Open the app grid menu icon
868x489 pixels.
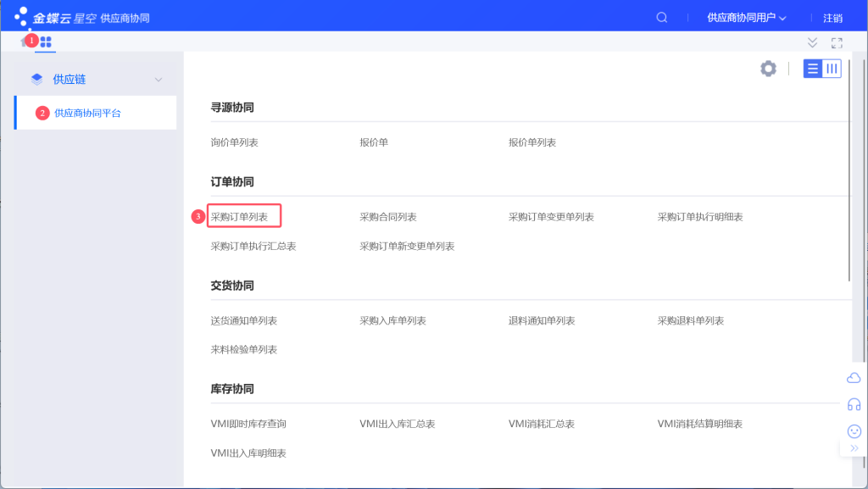pyautogui.click(x=47, y=41)
